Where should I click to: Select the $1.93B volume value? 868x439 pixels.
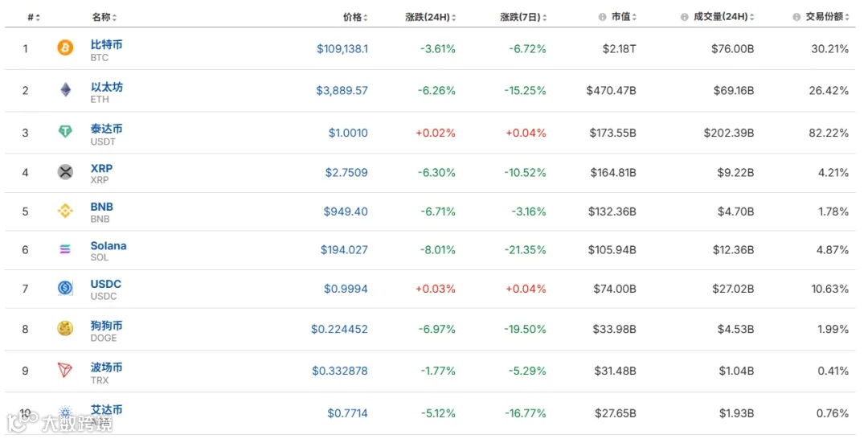coord(736,413)
